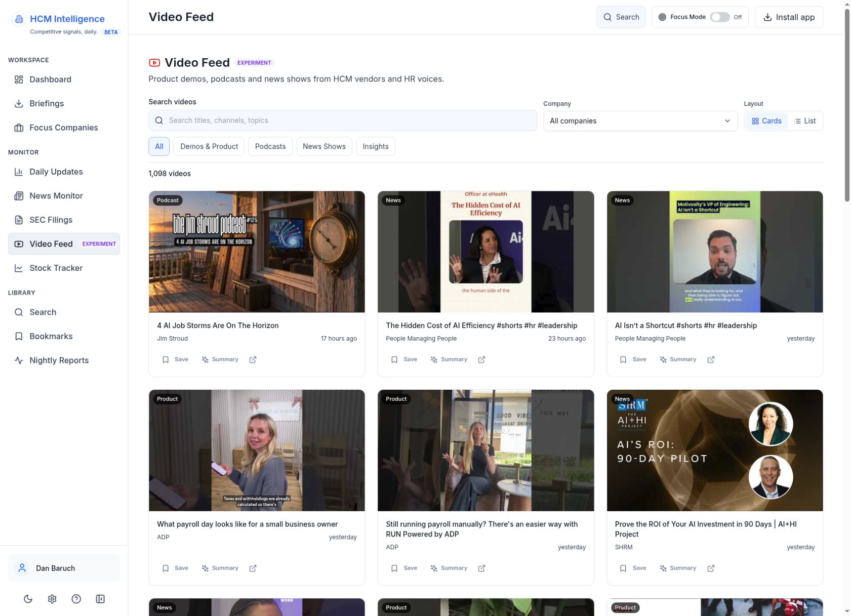The image size is (851, 616).
Task: Toggle the Focus Mode switch
Action: [719, 17]
